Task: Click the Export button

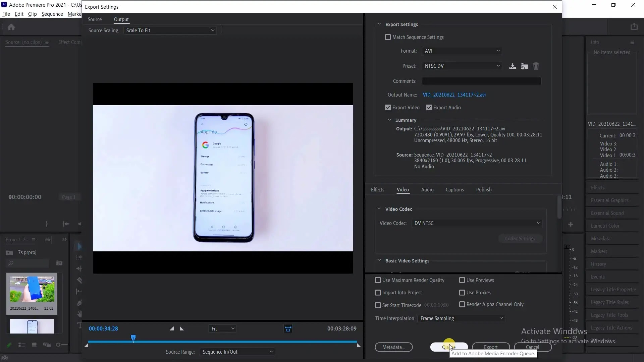Action: coord(490,347)
